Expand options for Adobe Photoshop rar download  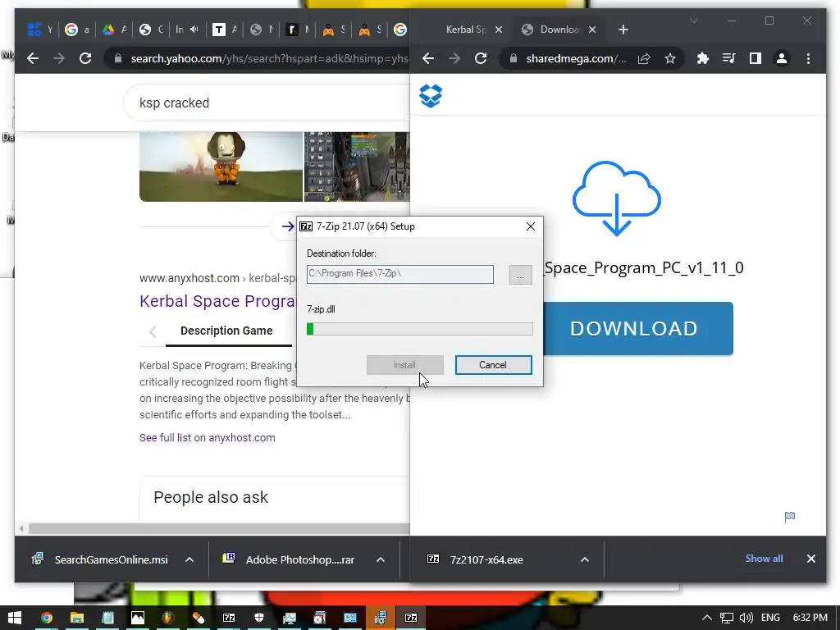(381, 559)
